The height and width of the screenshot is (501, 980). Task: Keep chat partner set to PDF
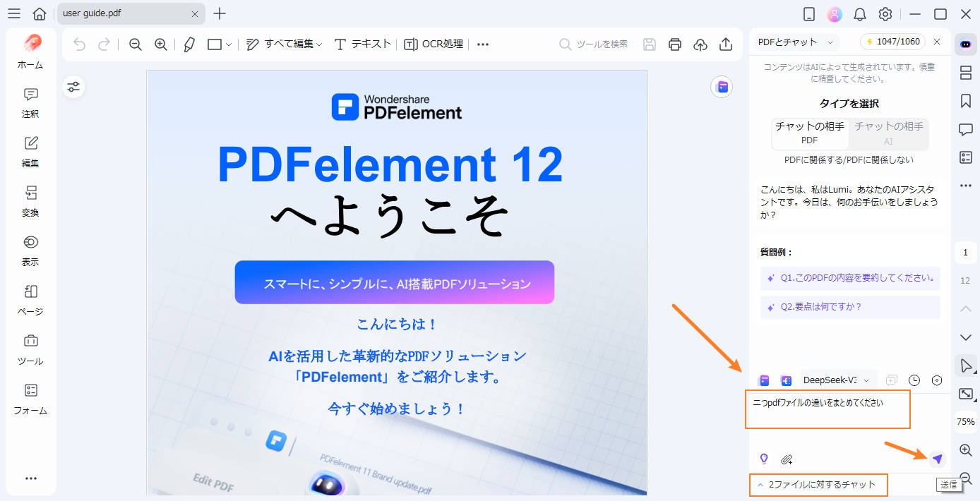[x=810, y=133]
